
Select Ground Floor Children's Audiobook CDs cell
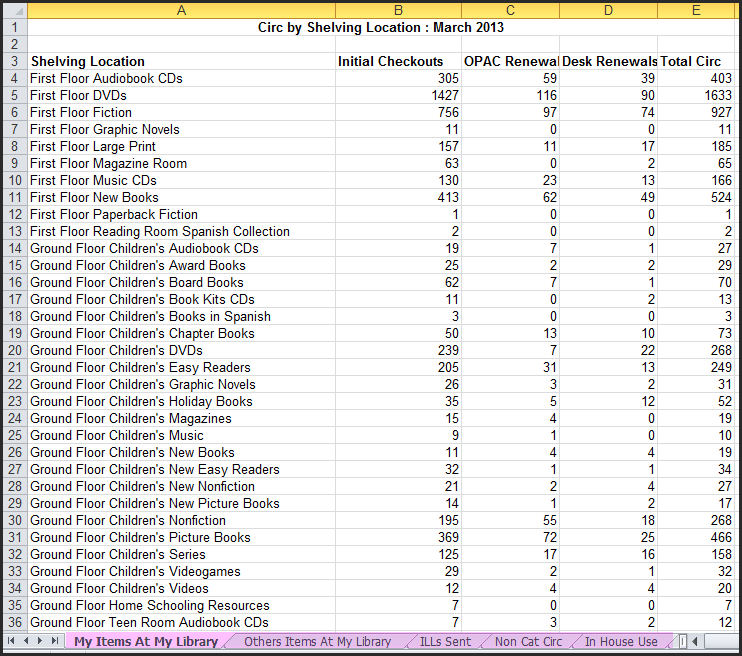[x=181, y=248]
